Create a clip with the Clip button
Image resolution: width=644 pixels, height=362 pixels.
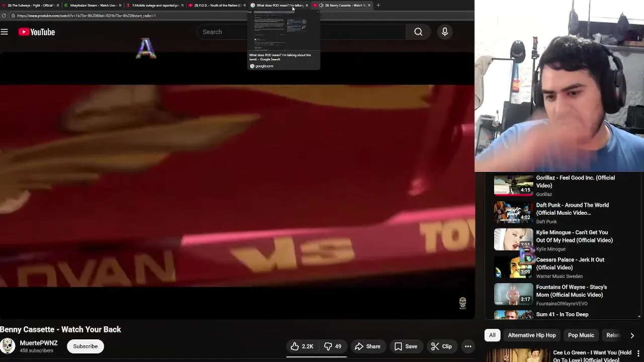[441, 346]
